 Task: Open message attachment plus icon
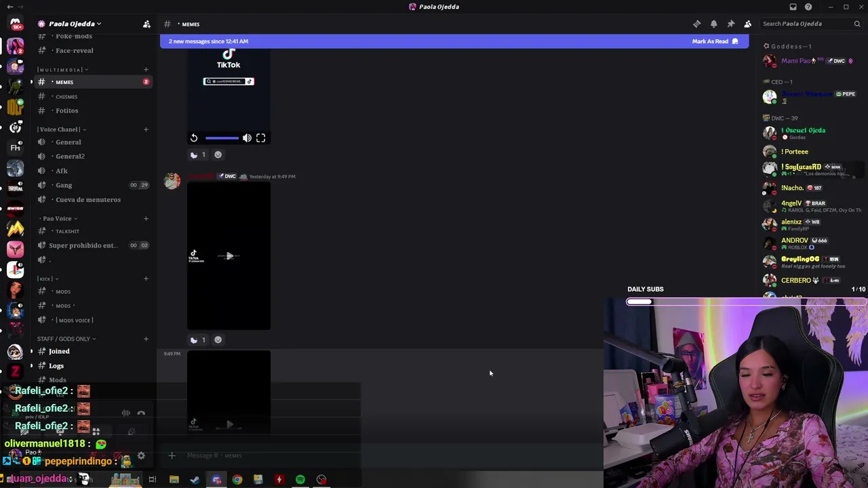(x=172, y=455)
